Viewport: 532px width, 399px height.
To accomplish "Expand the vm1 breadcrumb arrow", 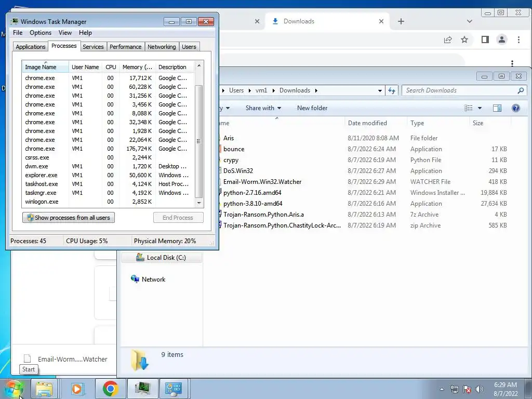I will (x=273, y=90).
